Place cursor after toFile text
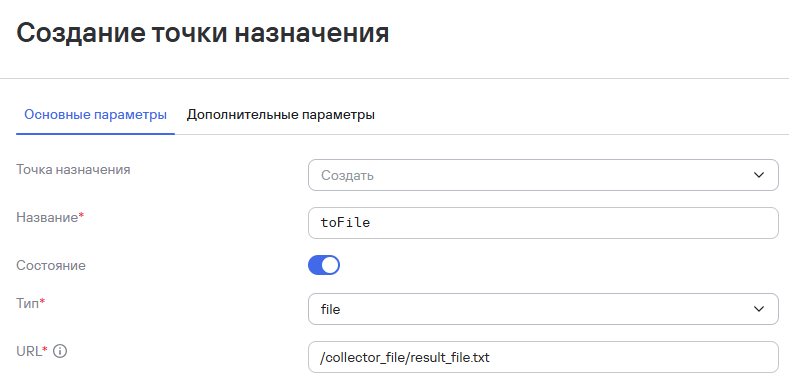Viewport: 789px width, 390px height. click(371, 223)
